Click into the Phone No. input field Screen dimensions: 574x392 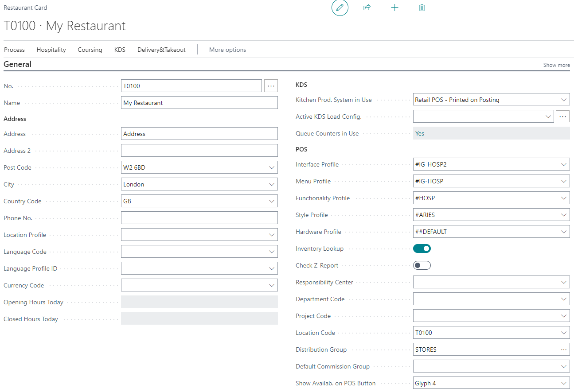click(x=199, y=218)
